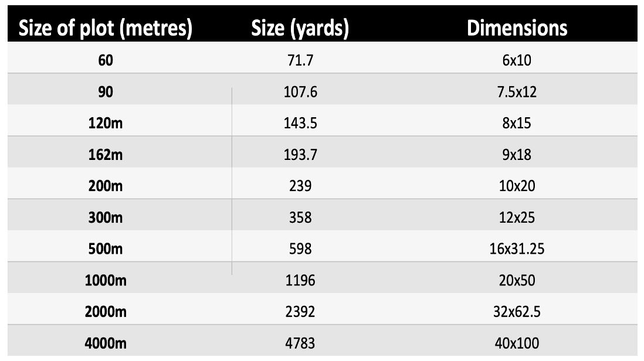The width and height of the screenshot is (644, 361).
Task: Click the 162m plot size cell
Action: [106, 155]
